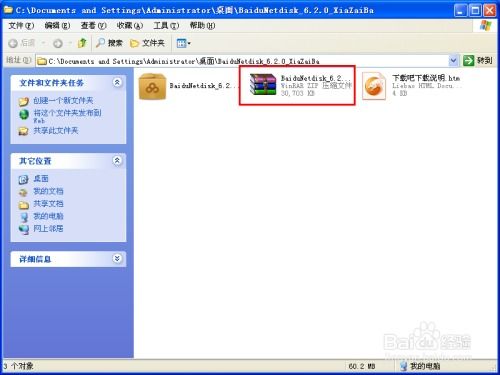Image resolution: width=500 pixels, height=375 pixels.
Task: Click the My Computer sidebar icon
Action: point(23,217)
